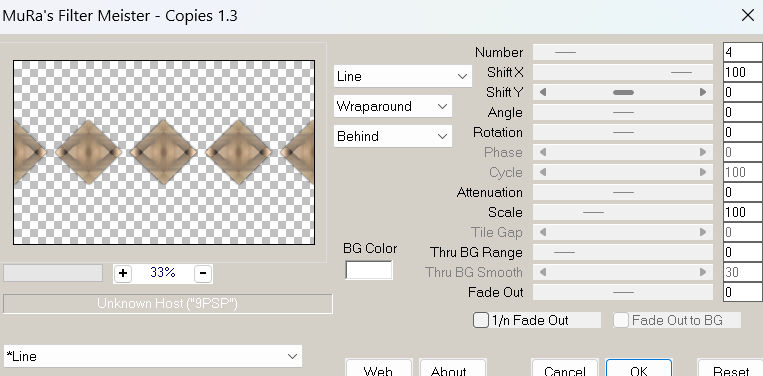763x376 pixels.
Task: Open the Line mode dropdown
Action: point(402,76)
